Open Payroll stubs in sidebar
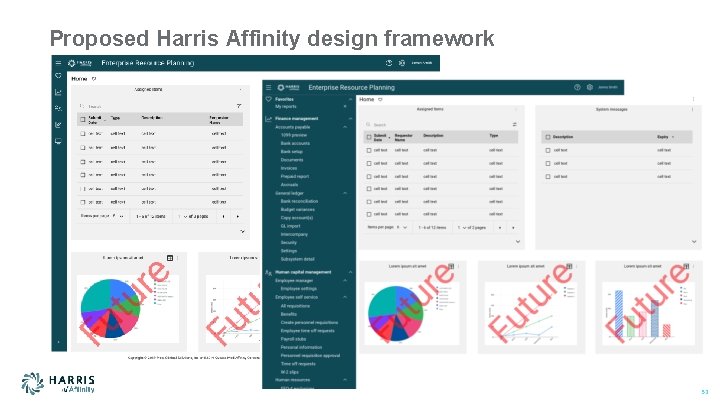The width and height of the screenshot is (720, 405). [293, 339]
